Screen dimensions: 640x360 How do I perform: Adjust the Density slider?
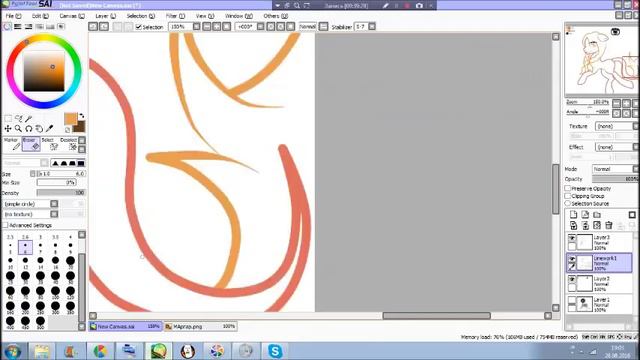[60, 193]
